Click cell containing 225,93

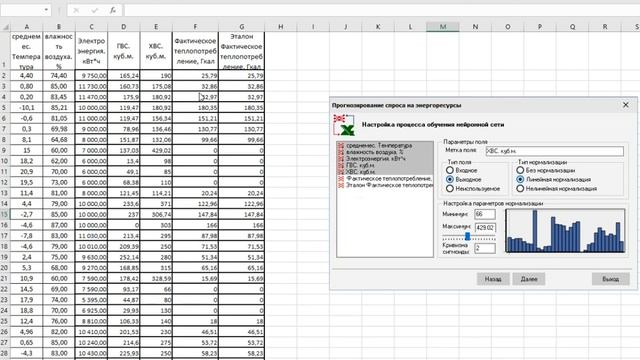124,353
